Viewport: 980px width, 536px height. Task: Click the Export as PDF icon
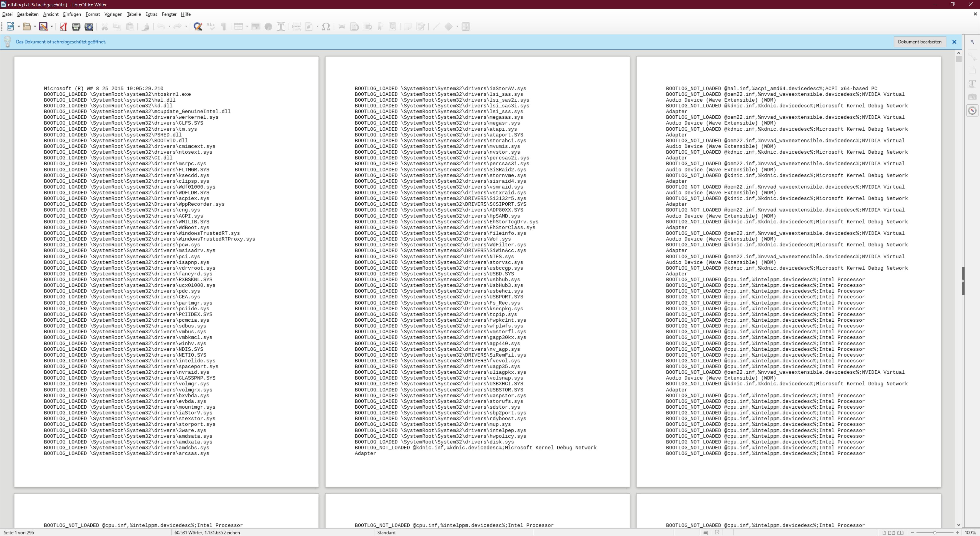63,27
